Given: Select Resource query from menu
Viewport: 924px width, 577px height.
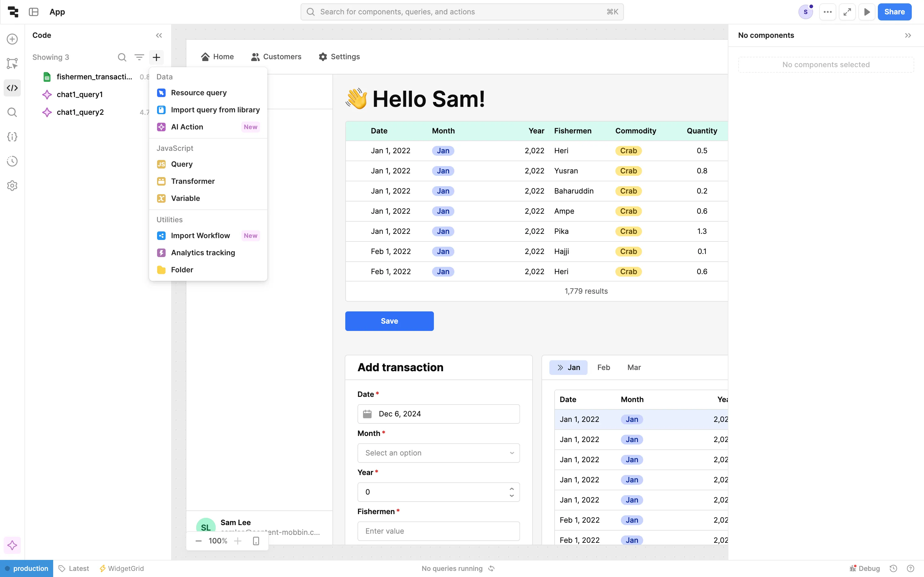Looking at the screenshot, I should click(x=199, y=93).
